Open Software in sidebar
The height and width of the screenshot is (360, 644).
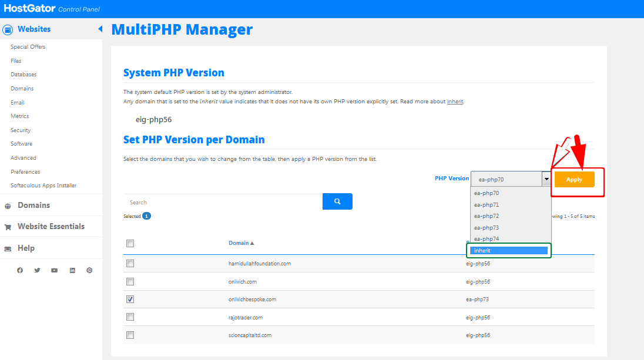pos(21,144)
